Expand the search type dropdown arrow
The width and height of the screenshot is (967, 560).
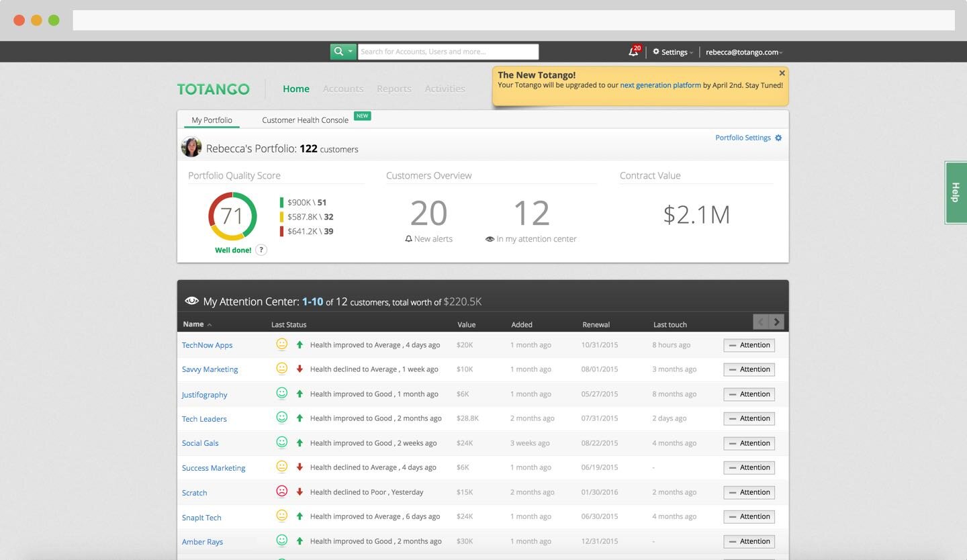pyautogui.click(x=351, y=52)
